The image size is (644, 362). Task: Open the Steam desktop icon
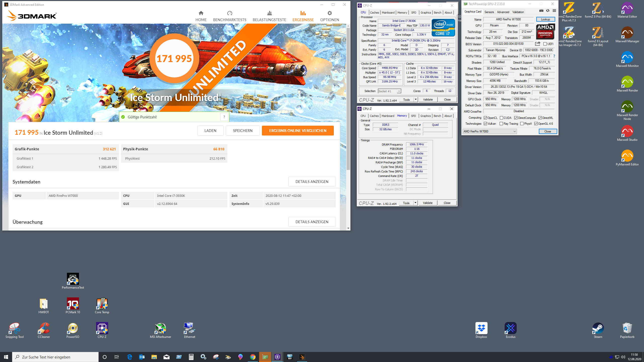click(598, 331)
